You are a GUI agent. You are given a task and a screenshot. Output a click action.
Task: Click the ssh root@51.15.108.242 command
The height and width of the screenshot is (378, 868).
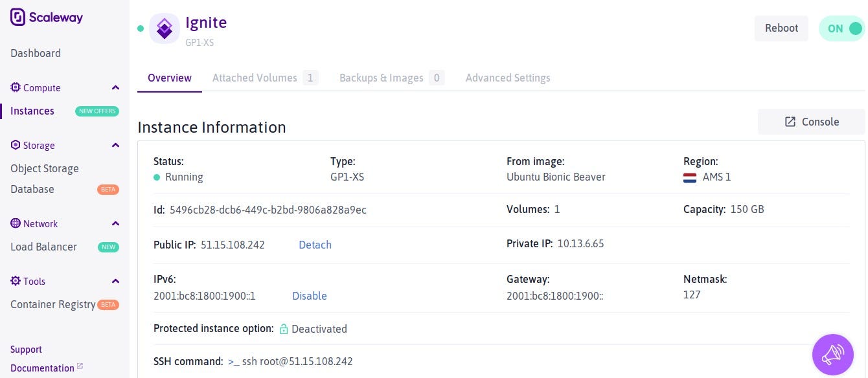(297, 361)
